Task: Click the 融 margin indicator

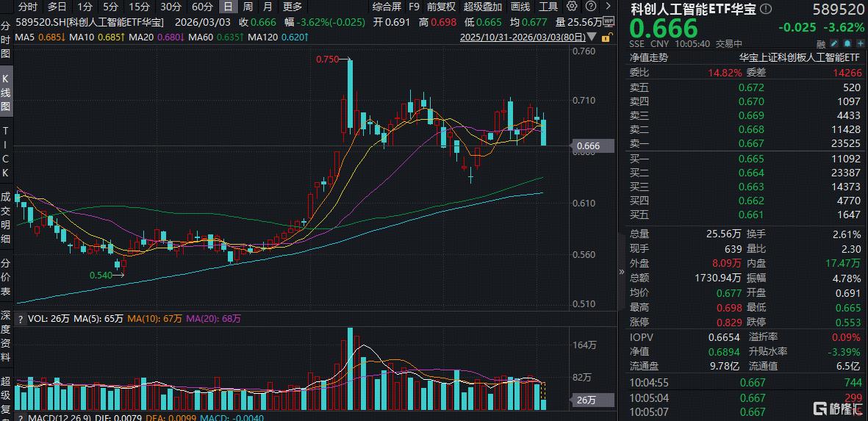Action: coord(821,43)
